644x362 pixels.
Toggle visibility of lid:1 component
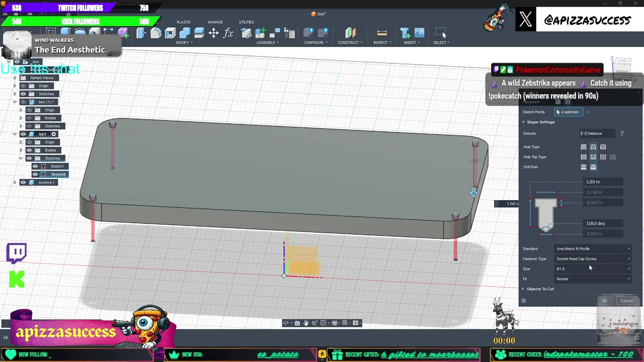click(23, 134)
